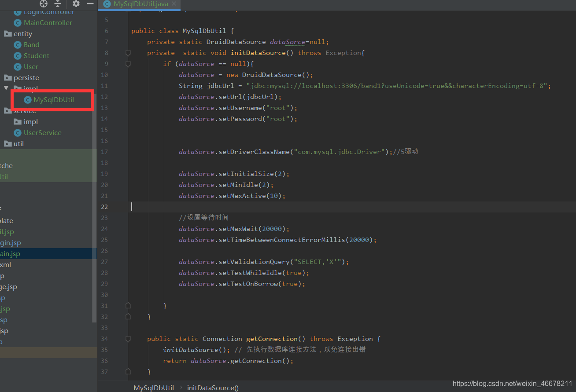Viewport: 576px width, 392px height.
Task: Click the UserService class icon
Action: tap(18, 132)
